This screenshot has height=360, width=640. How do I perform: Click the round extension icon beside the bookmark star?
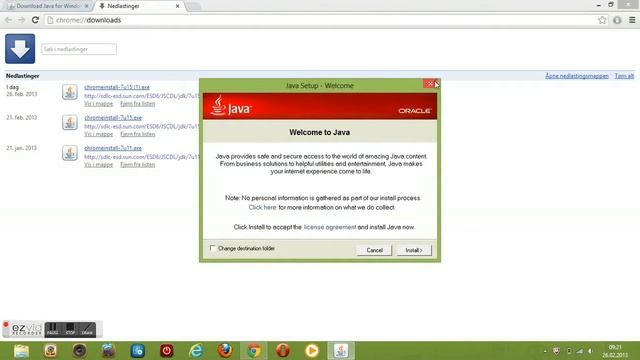click(617, 20)
